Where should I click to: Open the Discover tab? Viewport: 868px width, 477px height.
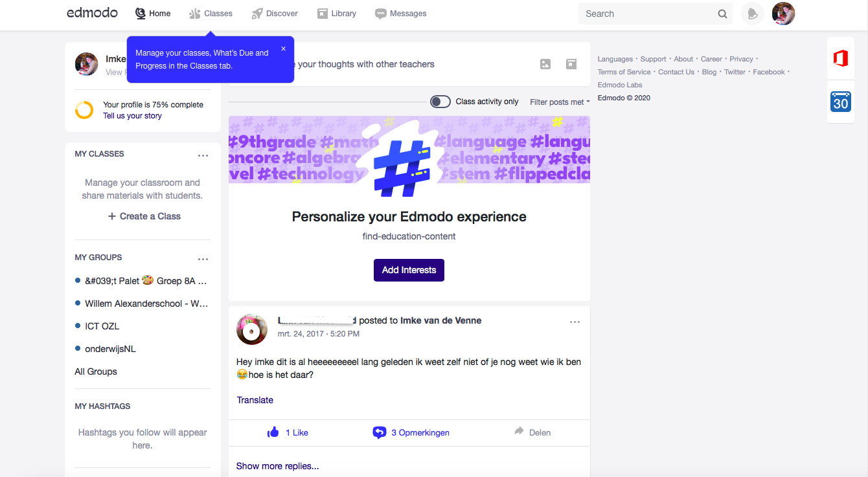(275, 14)
